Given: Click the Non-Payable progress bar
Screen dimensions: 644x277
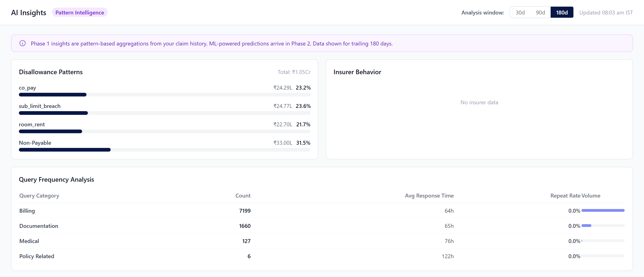Looking at the screenshot, I should click(164, 150).
